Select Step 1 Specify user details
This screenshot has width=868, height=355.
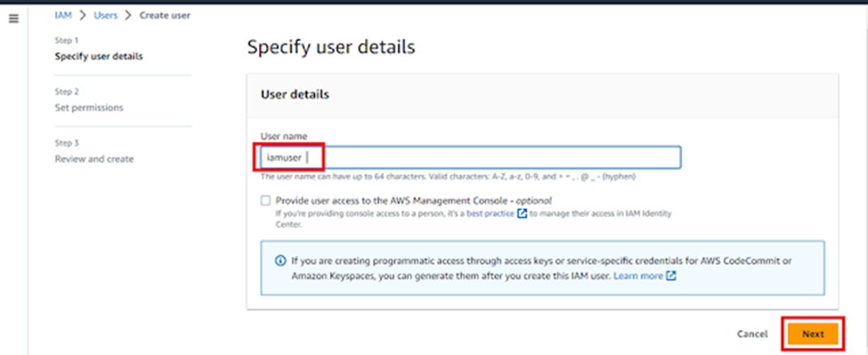(x=99, y=56)
